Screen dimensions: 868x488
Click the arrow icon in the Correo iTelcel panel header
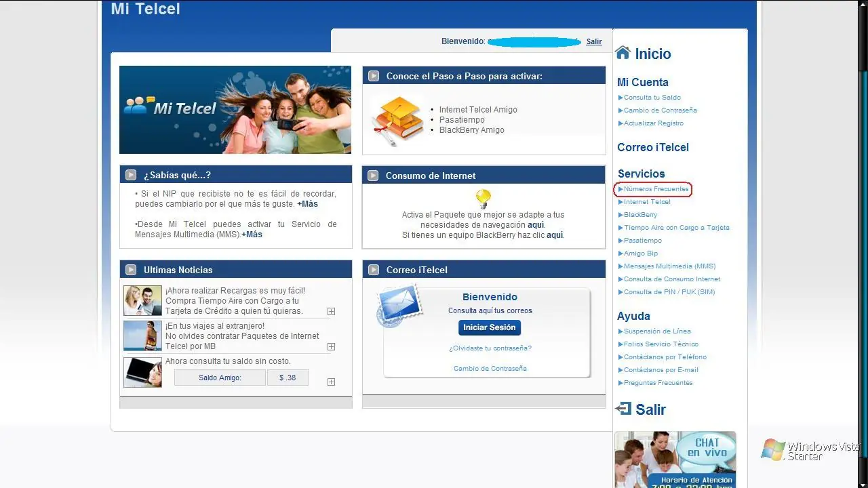374,270
